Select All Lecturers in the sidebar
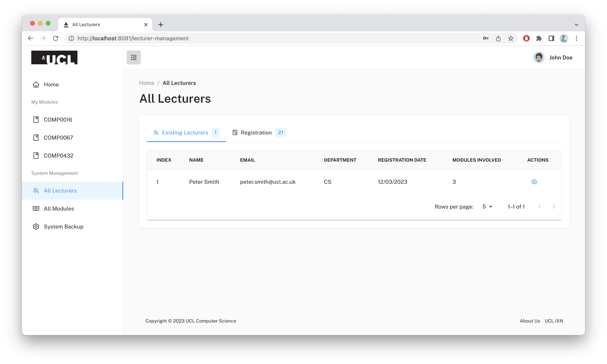607x364 pixels. tap(72, 191)
